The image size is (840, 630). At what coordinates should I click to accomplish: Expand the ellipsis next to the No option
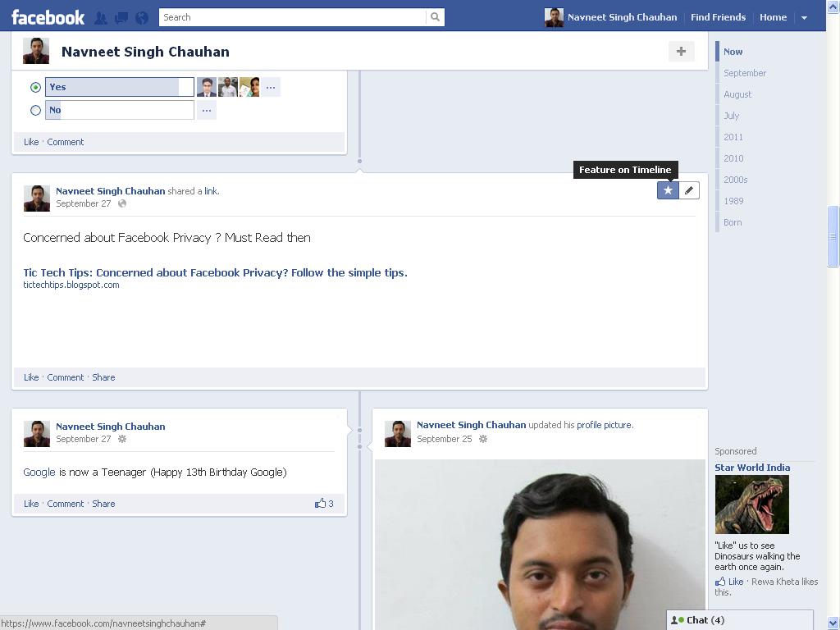206,109
